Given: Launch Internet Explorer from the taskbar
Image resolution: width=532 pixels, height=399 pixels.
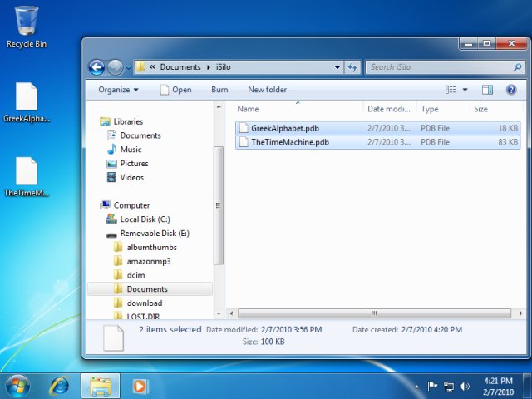Looking at the screenshot, I should [60, 386].
